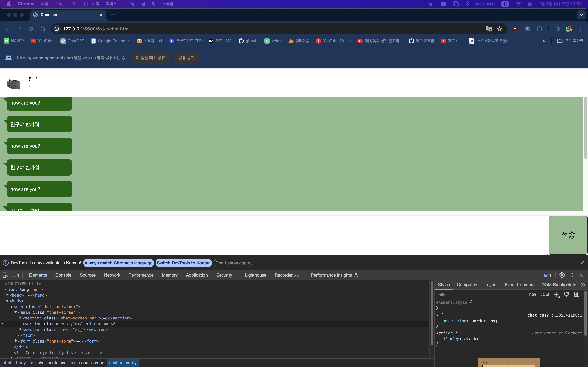Open DevTools settings gear
This screenshot has height=367, width=588.
pos(562,275)
